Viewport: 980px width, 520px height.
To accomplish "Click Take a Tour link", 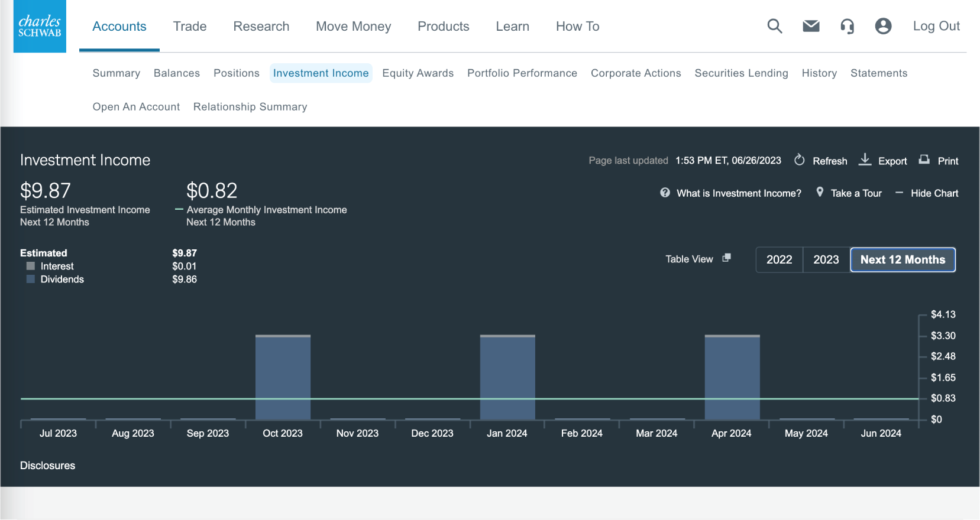I will click(x=856, y=193).
